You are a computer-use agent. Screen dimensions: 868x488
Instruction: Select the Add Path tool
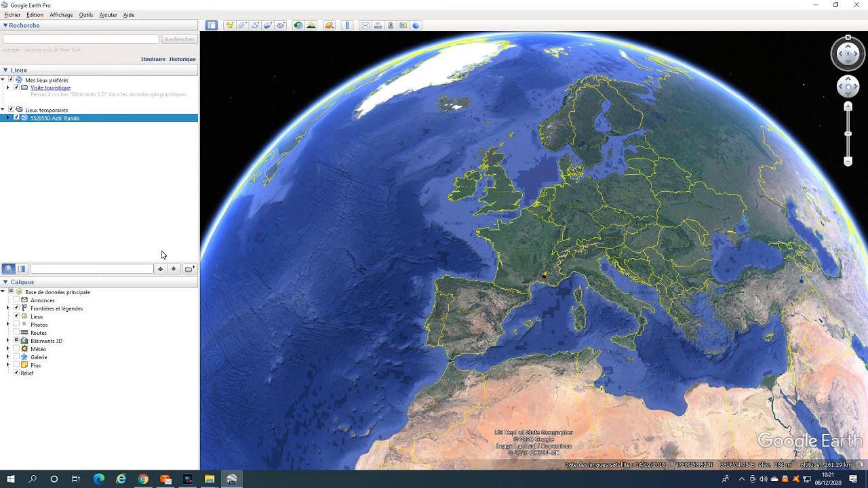click(256, 25)
